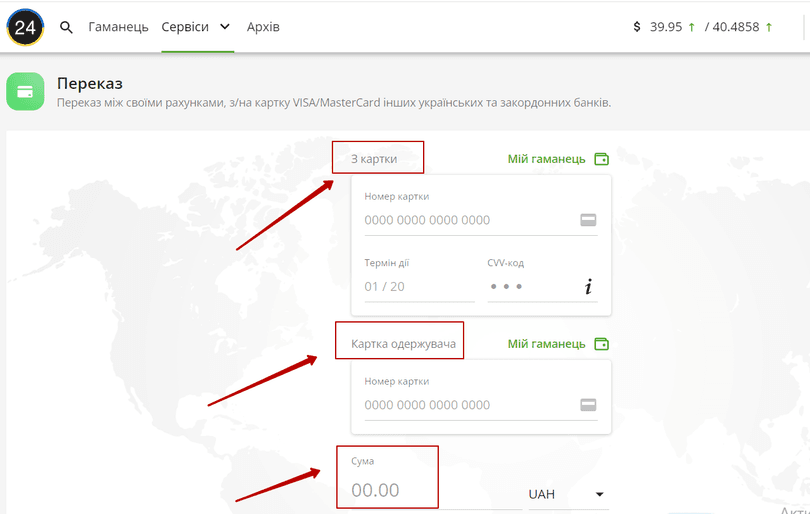
Task: Click the sender card number field
Action: coord(465,220)
